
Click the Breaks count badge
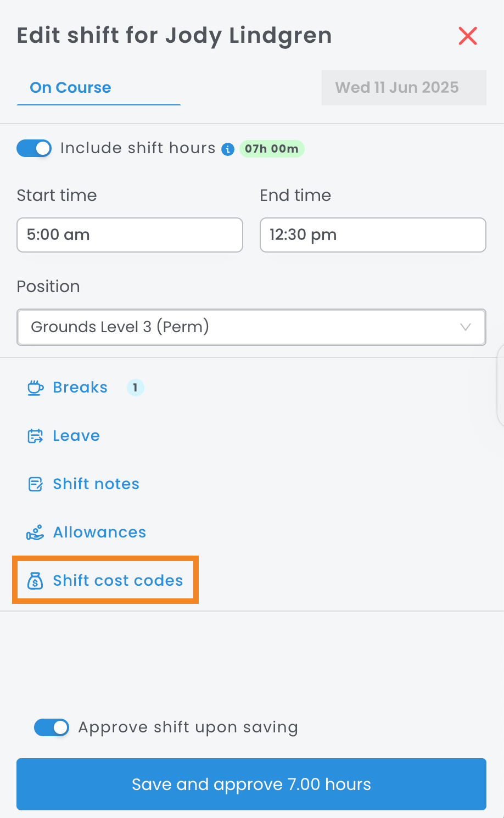pyautogui.click(x=135, y=388)
